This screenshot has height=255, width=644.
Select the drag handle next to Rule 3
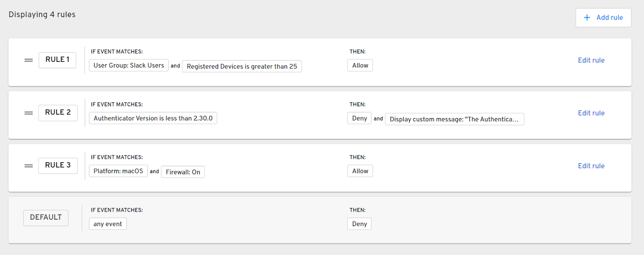point(28,166)
